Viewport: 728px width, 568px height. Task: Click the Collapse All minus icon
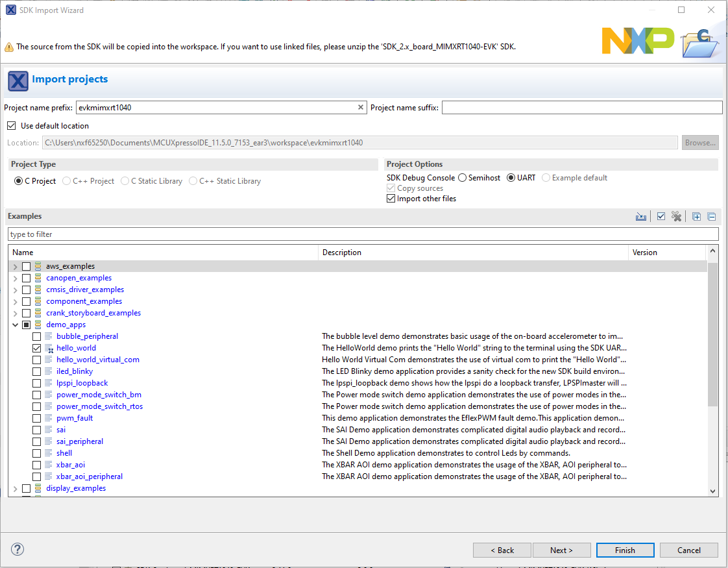coord(711,217)
